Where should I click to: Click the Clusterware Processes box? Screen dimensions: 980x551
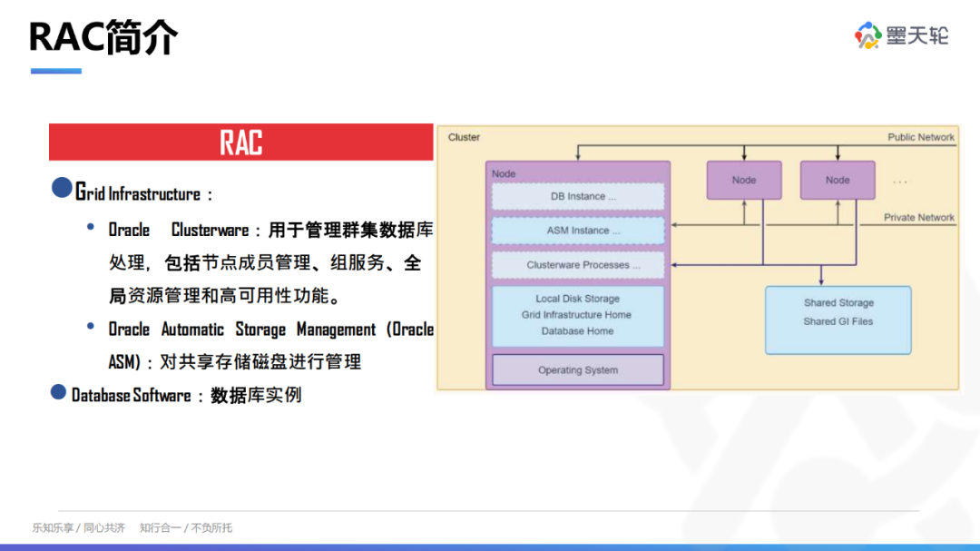[578, 265]
